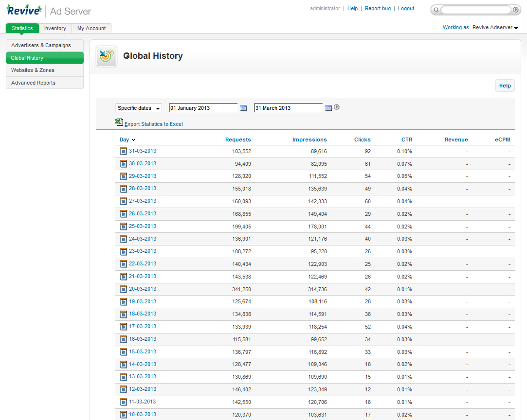Open the calendar picker for the start date

click(x=243, y=107)
